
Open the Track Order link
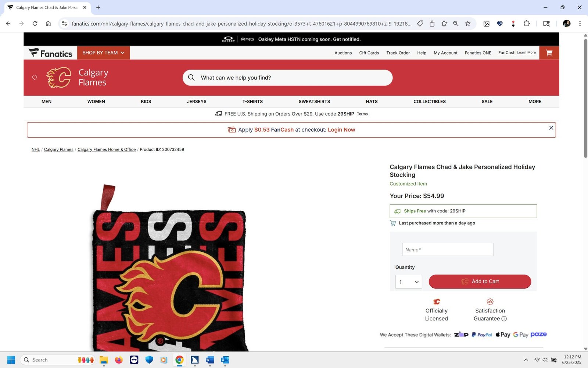398,53
